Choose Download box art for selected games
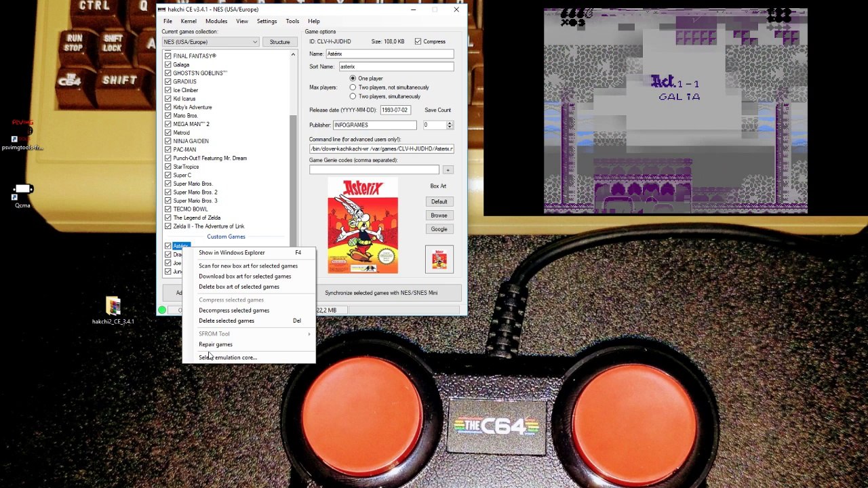868x488 pixels. click(x=249, y=277)
